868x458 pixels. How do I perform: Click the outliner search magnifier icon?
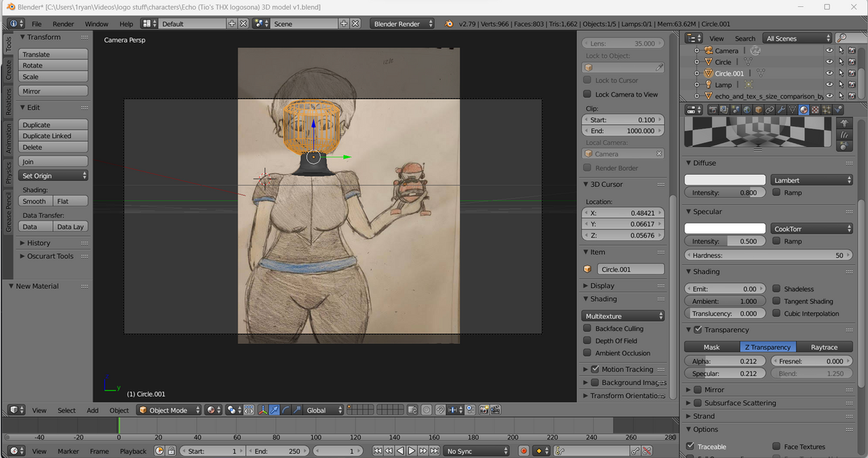842,39
